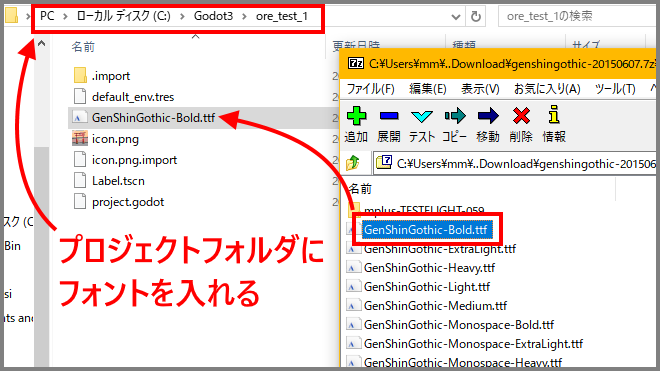Click the Godot3 breadcrumb
The height and width of the screenshot is (371, 660).
point(213,16)
